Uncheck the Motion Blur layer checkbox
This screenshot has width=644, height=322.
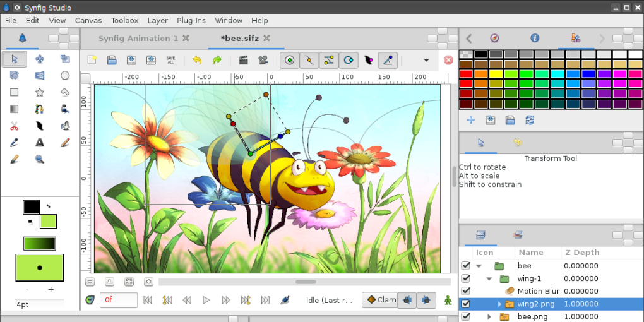pos(466,291)
